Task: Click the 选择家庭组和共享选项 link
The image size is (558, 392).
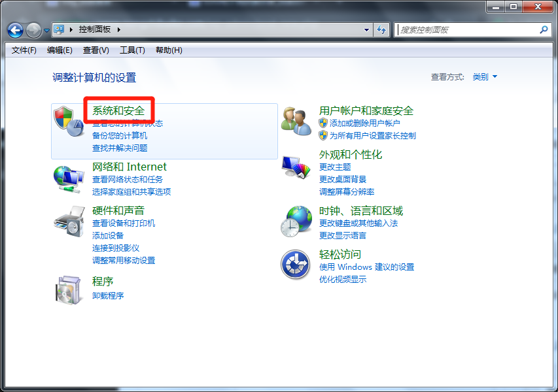Action: coord(131,192)
